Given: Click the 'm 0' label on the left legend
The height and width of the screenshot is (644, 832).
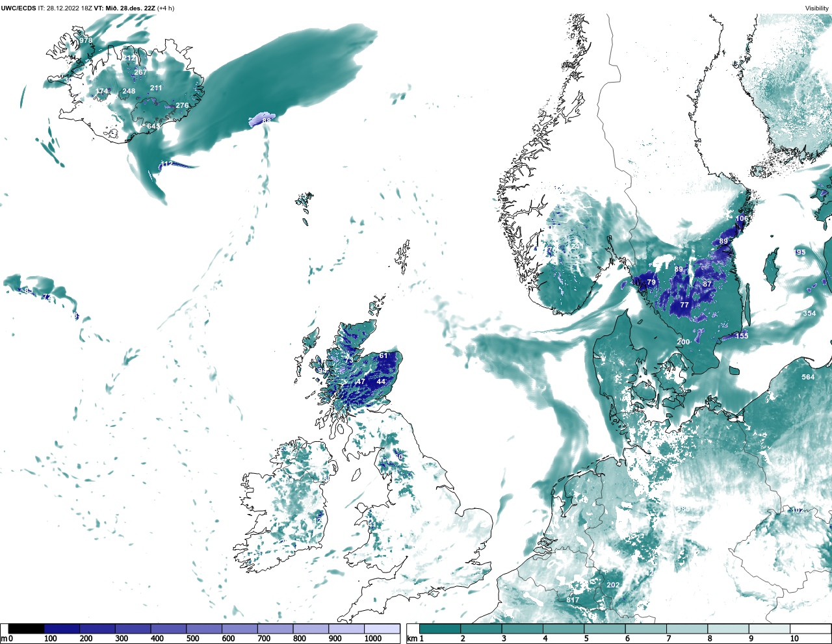Looking at the screenshot, I should (7, 639).
